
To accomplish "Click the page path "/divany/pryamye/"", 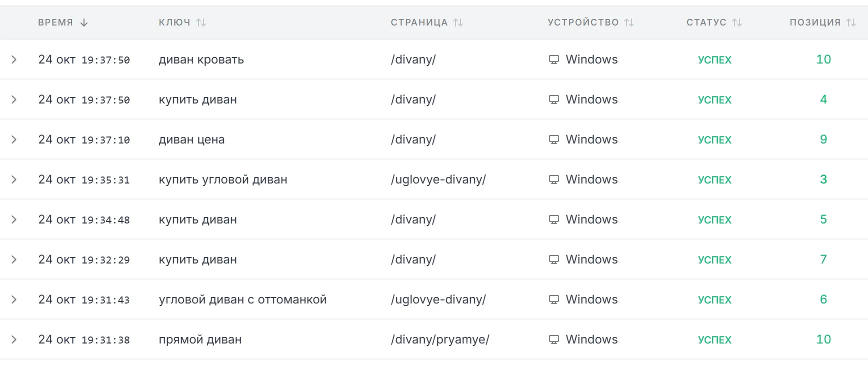I will [440, 339].
